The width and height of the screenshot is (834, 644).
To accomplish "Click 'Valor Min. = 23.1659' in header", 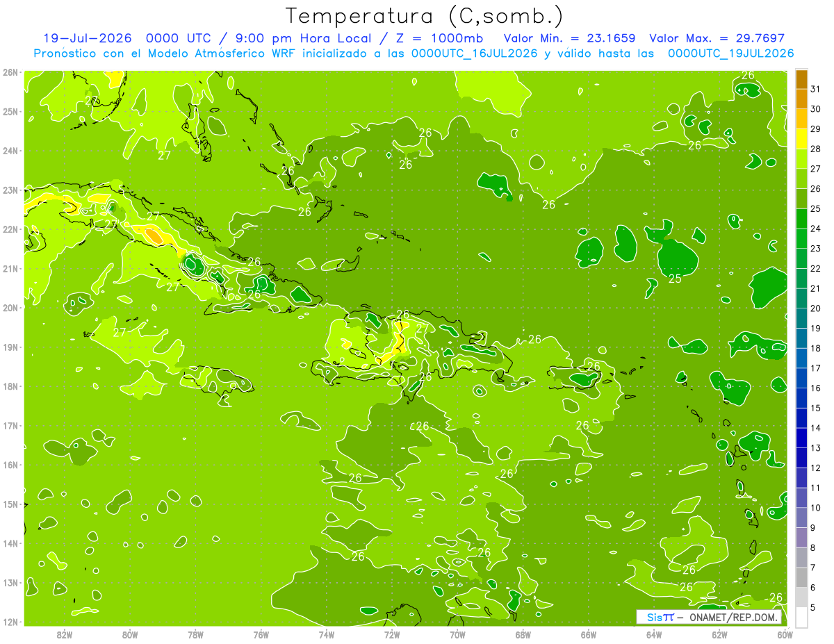I will coord(569,38).
